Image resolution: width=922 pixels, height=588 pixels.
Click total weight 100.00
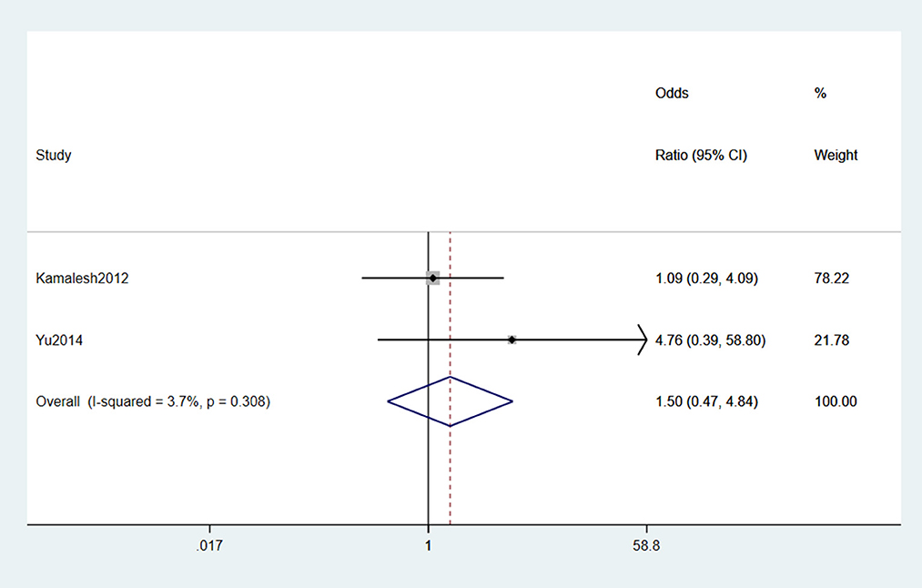click(836, 401)
